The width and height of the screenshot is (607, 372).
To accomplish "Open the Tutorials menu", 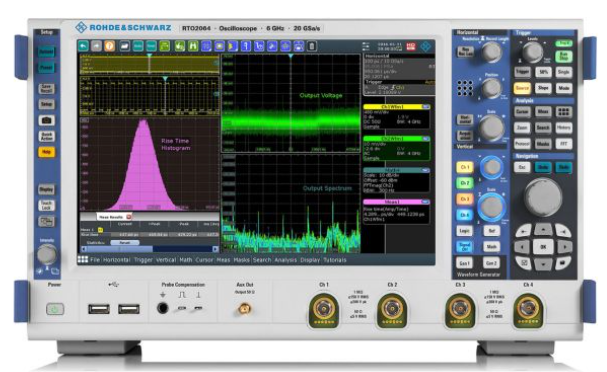I will point(334,260).
